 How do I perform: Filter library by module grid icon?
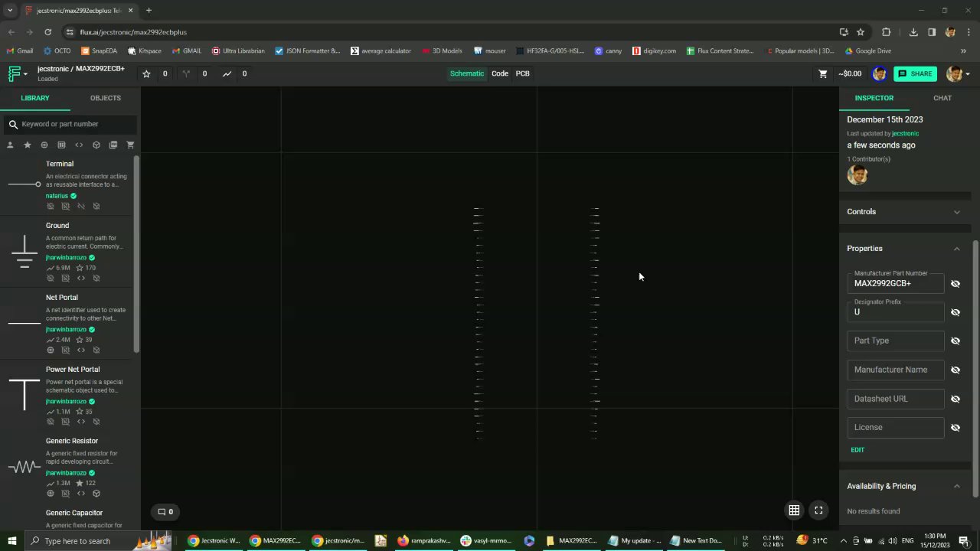[x=62, y=145]
